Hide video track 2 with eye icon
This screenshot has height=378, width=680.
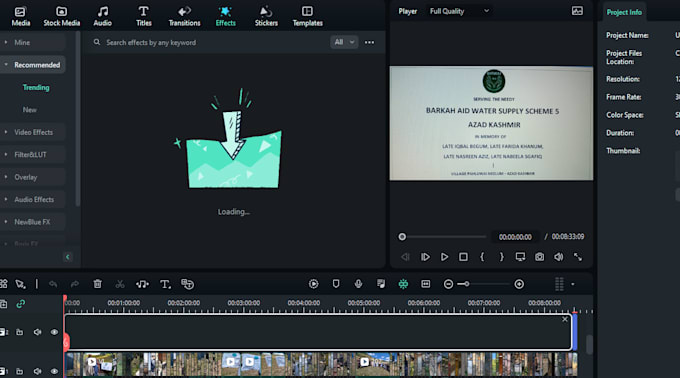[x=54, y=332]
